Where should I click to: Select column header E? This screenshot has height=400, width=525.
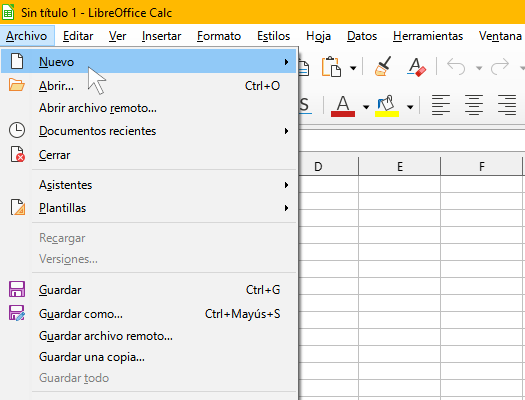click(x=399, y=166)
